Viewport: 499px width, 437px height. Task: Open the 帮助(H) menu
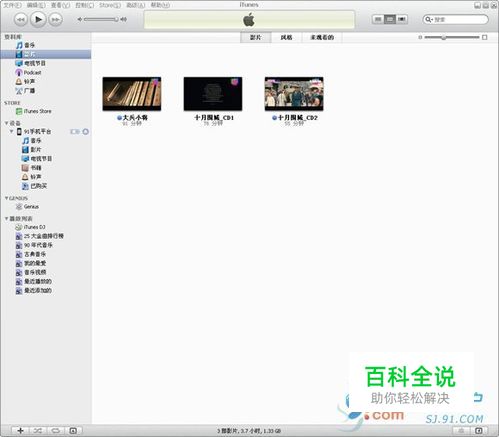(x=160, y=5)
